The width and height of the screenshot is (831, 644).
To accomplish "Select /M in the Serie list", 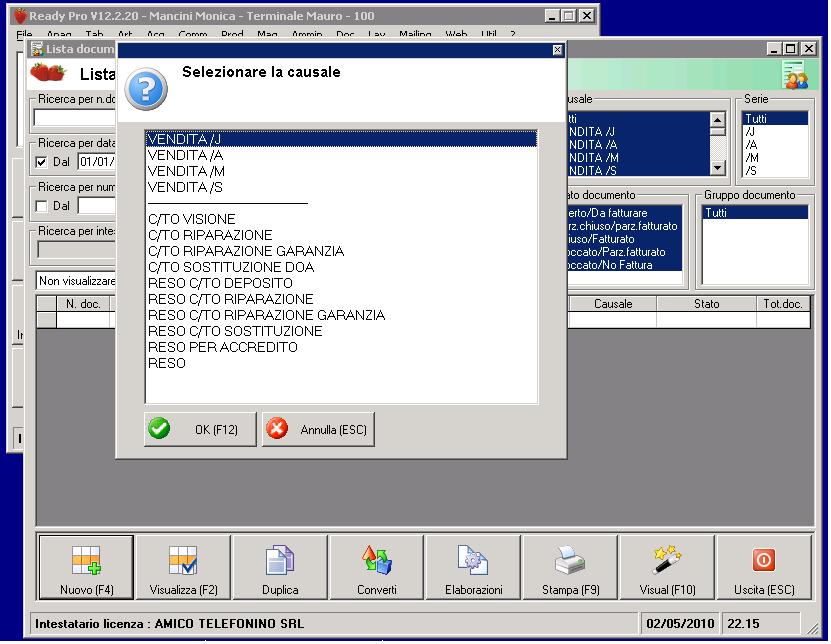I will (x=775, y=157).
